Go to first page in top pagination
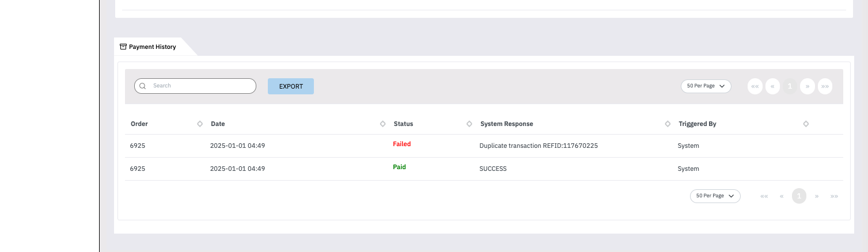This screenshot has width=868, height=252. click(755, 86)
